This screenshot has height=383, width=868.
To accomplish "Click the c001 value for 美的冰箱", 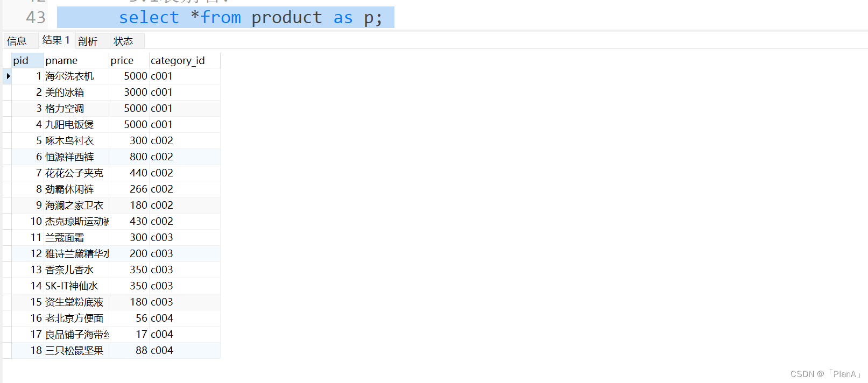I will pyautogui.click(x=161, y=92).
